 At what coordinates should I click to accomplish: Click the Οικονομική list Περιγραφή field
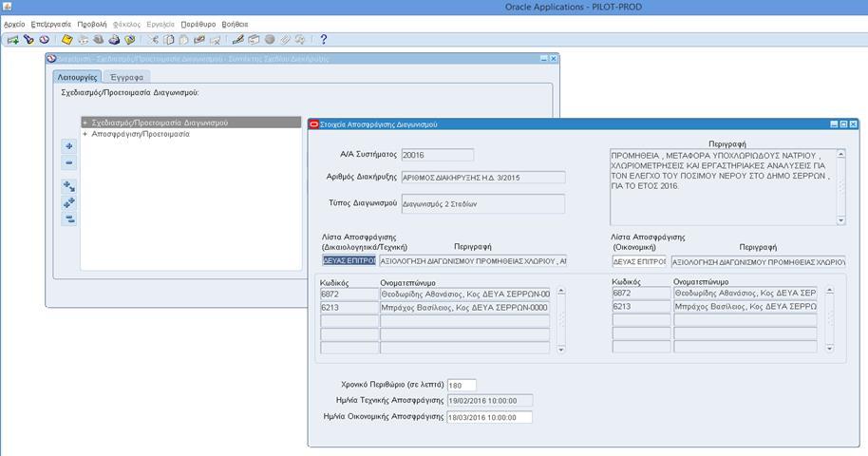point(758,261)
